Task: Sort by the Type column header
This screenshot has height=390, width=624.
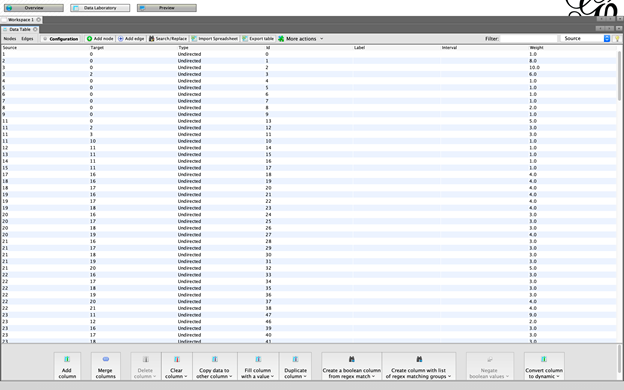Action: 221,48
